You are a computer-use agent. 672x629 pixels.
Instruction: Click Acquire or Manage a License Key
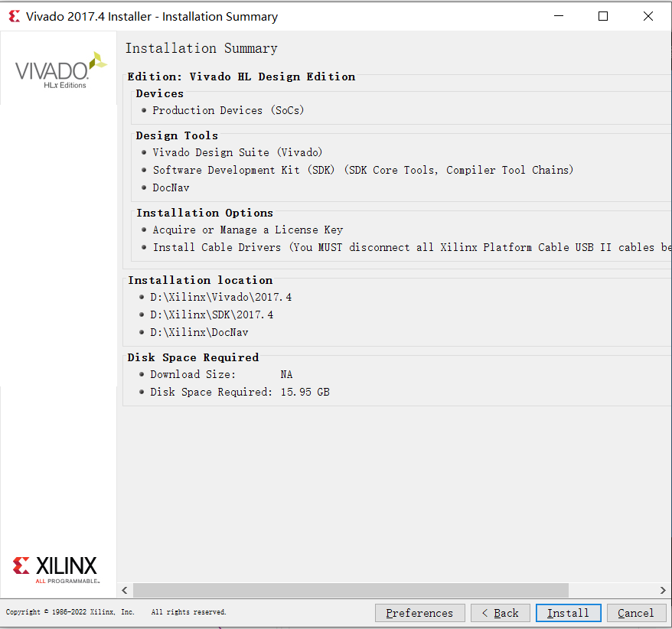pyautogui.click(x=247, y=230)
